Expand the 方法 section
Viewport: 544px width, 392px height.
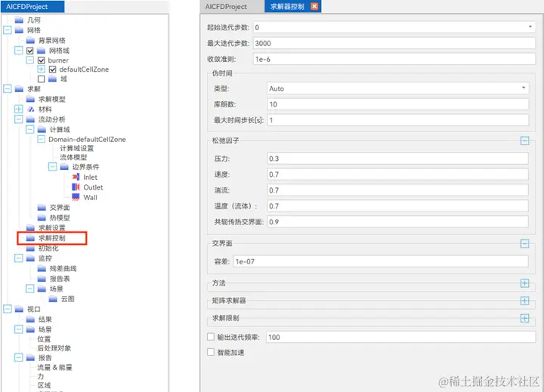point(524,283)
